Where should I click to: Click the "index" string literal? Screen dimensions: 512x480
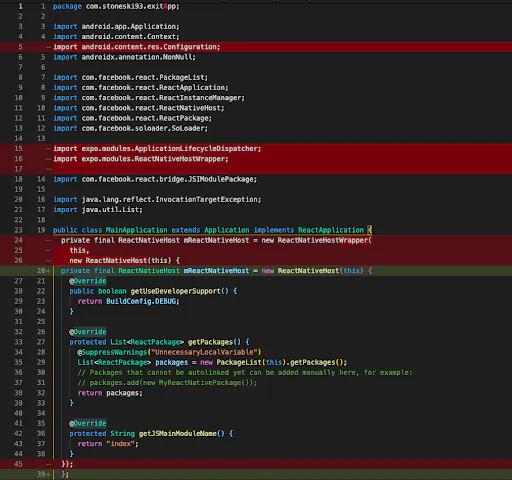click(x=122, y=444)
